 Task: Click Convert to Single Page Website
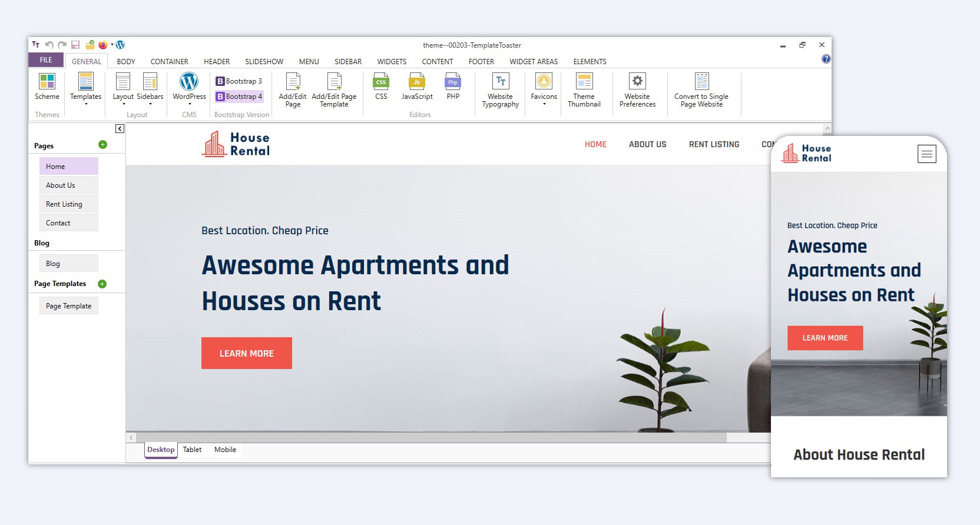pos(701,89)
